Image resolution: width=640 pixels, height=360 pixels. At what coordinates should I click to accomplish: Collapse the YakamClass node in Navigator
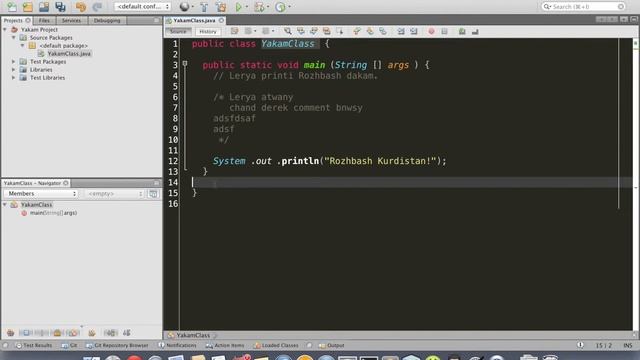[x=5, y=204]
